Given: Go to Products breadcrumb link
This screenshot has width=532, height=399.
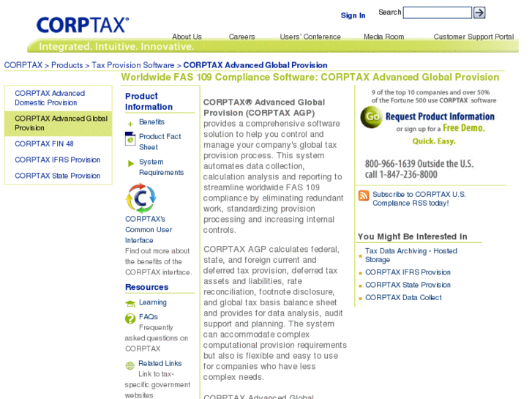Looking at the screenshot, I should 67,65.
